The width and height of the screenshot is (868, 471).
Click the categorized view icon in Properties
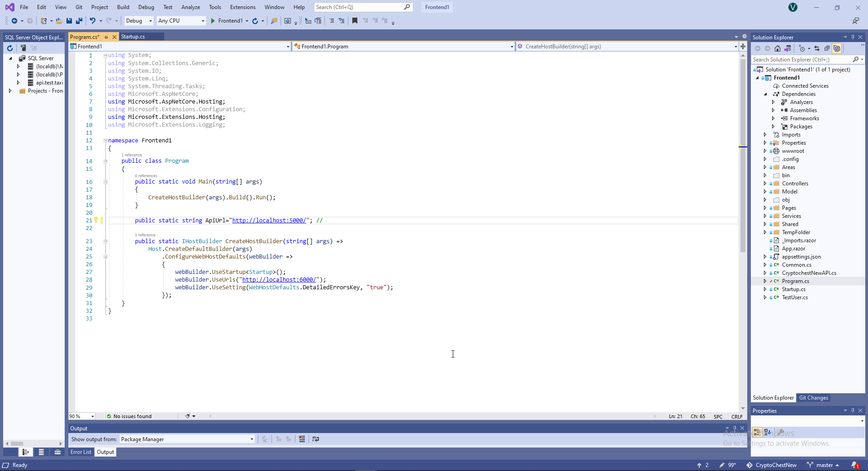click(757, 432)
